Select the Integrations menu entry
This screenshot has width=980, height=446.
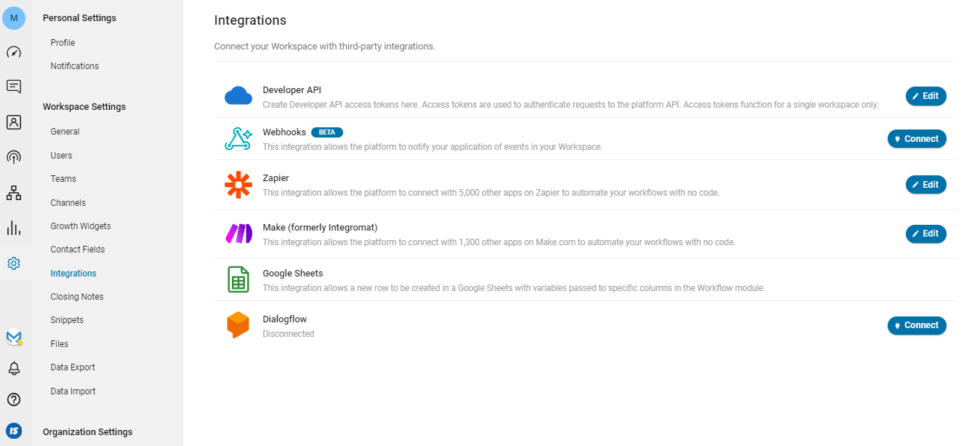pos(73,273)
